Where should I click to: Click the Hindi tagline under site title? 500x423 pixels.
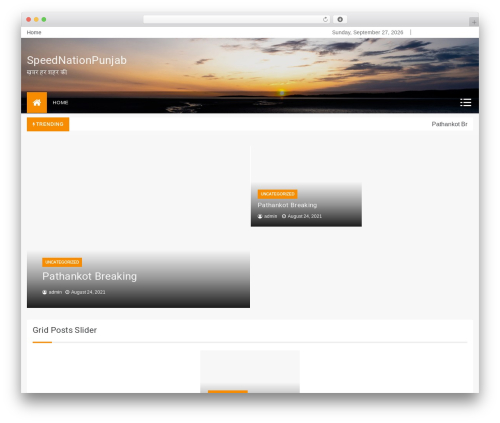pyautogui.click(x=47, y=72)
